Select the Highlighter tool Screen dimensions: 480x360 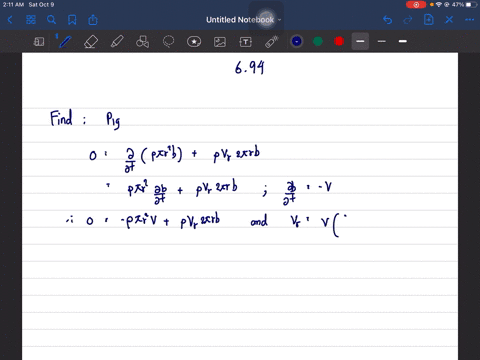click(117, 42)
